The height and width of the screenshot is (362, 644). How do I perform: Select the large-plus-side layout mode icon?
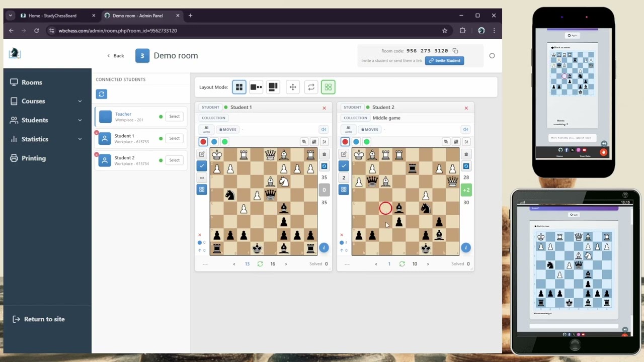(273, 87)
